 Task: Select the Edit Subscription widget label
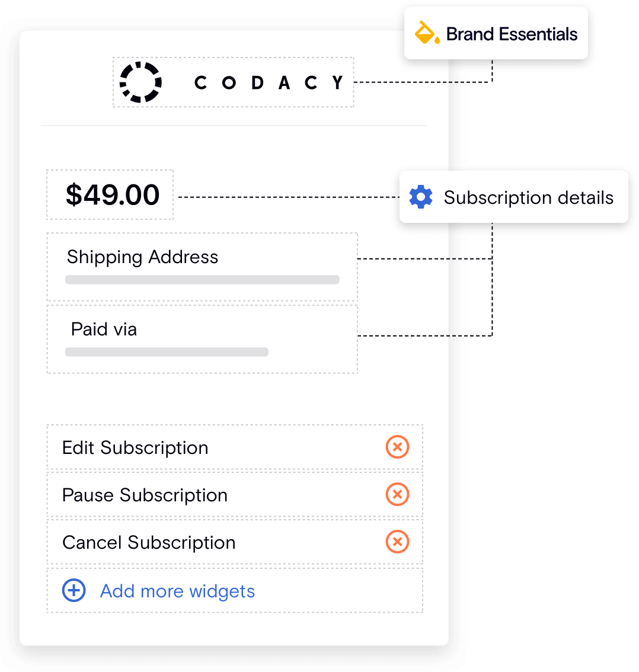[x=135, y=447]
